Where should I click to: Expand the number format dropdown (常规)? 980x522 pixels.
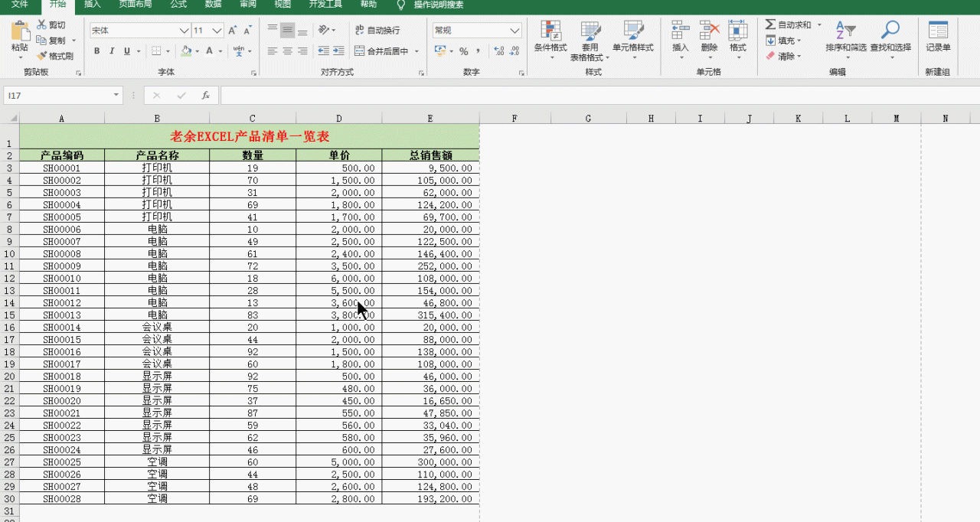[515, 31]
